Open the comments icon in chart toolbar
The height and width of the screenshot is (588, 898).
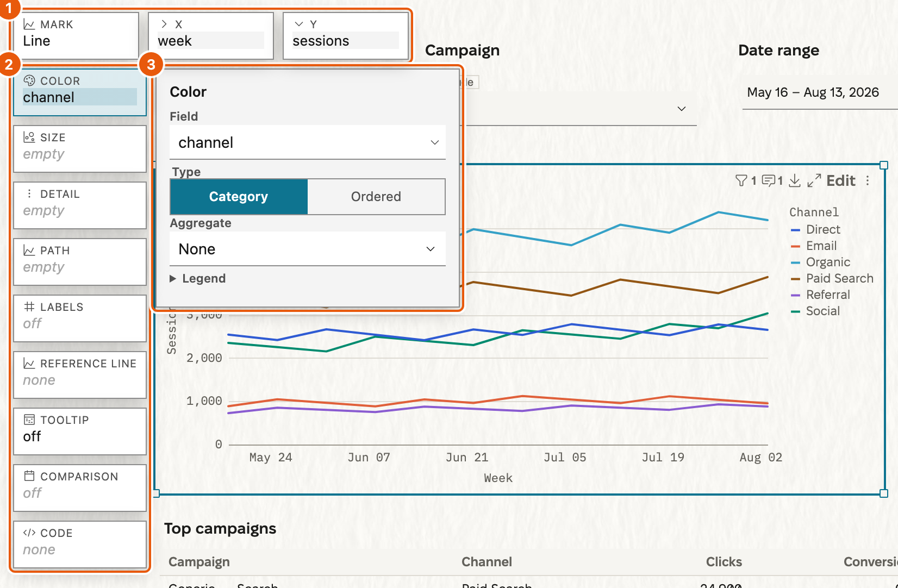(x=769, y=180)
